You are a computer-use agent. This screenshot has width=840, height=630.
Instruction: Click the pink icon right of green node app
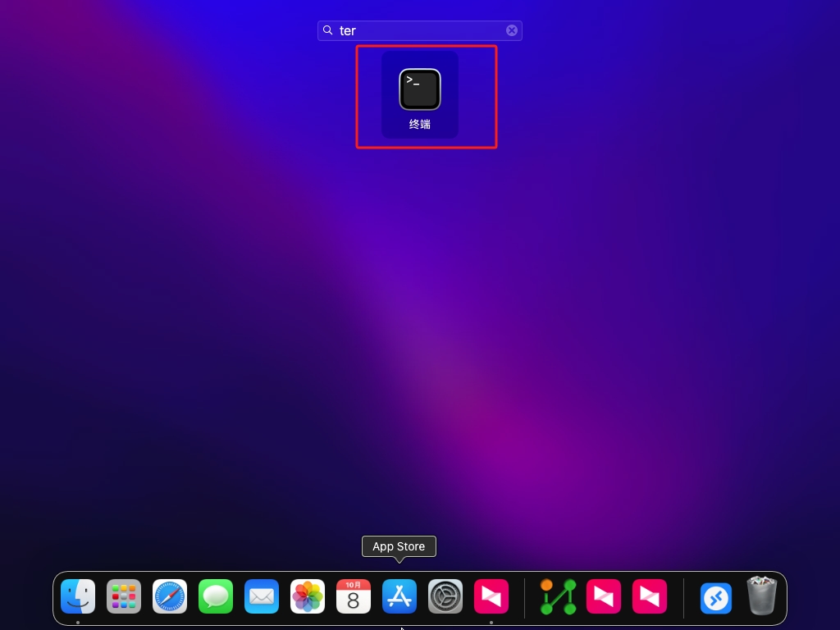pyautogui.click(x=604, y=596)
